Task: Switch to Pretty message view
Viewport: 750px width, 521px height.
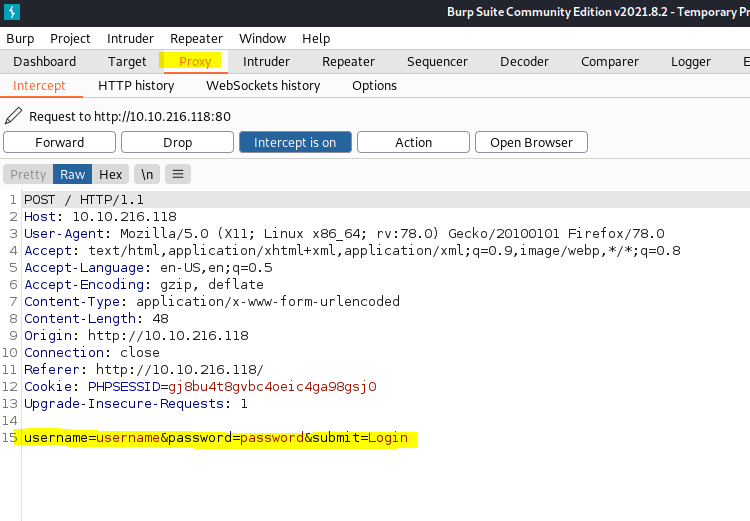Action: 28,174
